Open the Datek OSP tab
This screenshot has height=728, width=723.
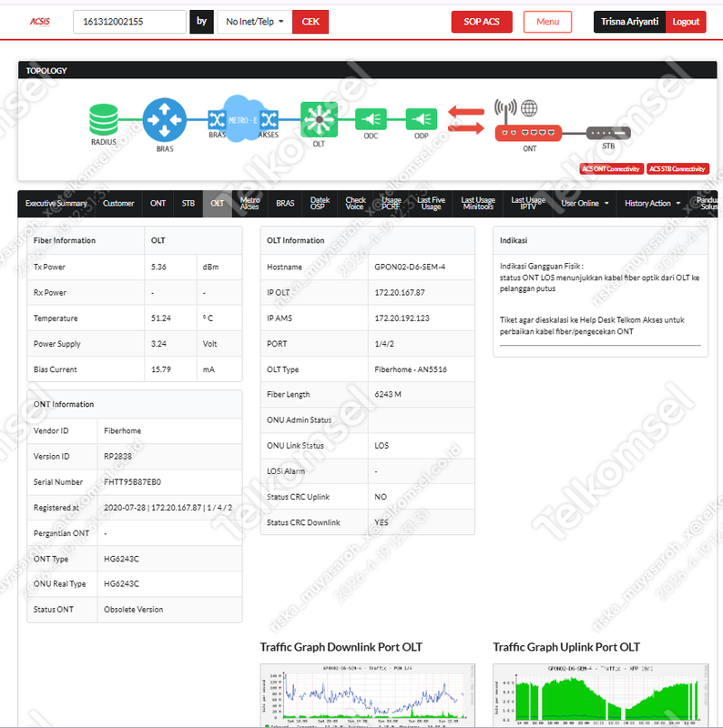point(320,203)
